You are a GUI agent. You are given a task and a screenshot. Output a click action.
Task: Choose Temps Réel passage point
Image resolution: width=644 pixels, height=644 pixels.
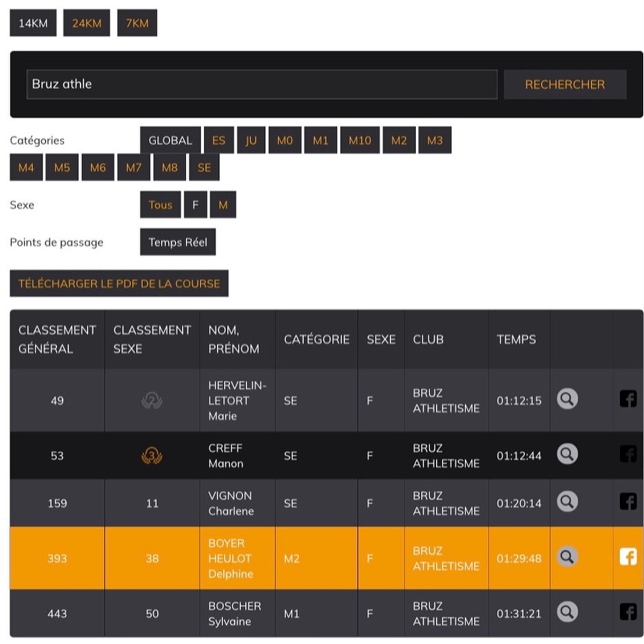coord(178,242)
